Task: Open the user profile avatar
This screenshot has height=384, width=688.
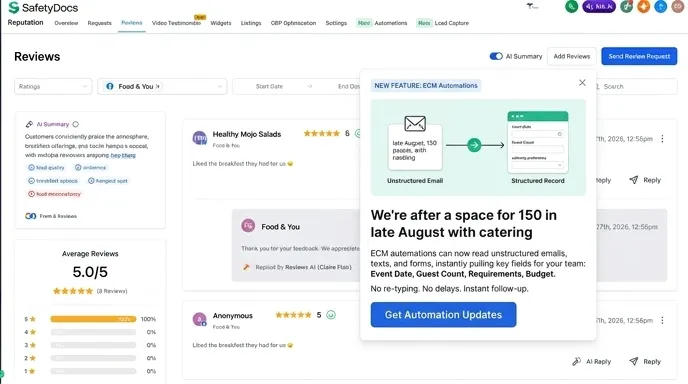Action: 677,6
